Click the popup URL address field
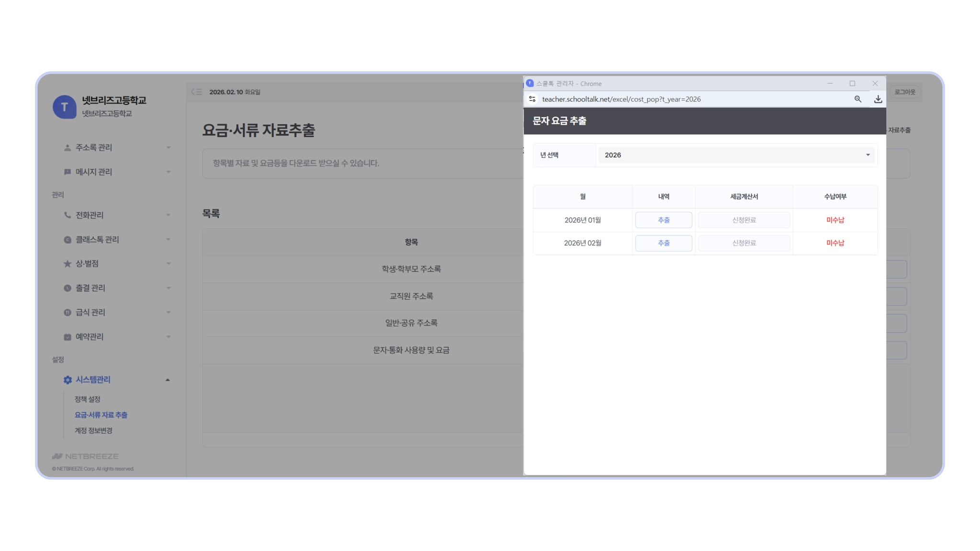The height and width of the screenshot is (551, 980). (621, 99)
